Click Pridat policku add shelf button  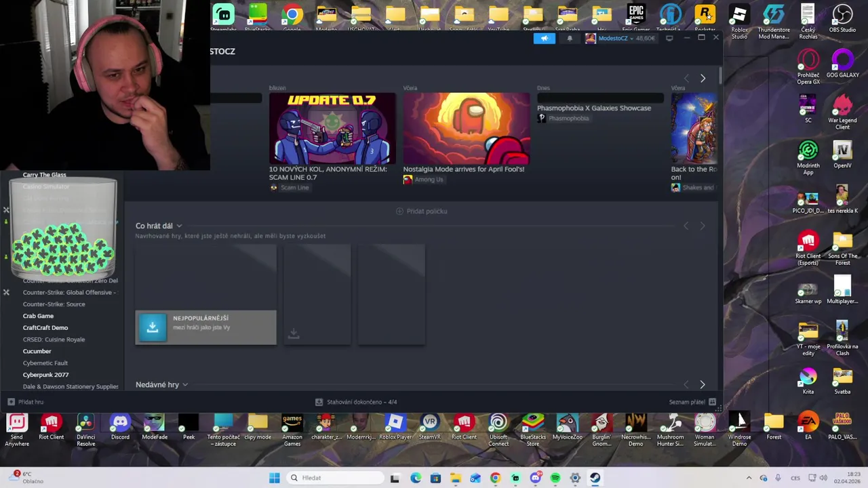(x=421, y=211)
